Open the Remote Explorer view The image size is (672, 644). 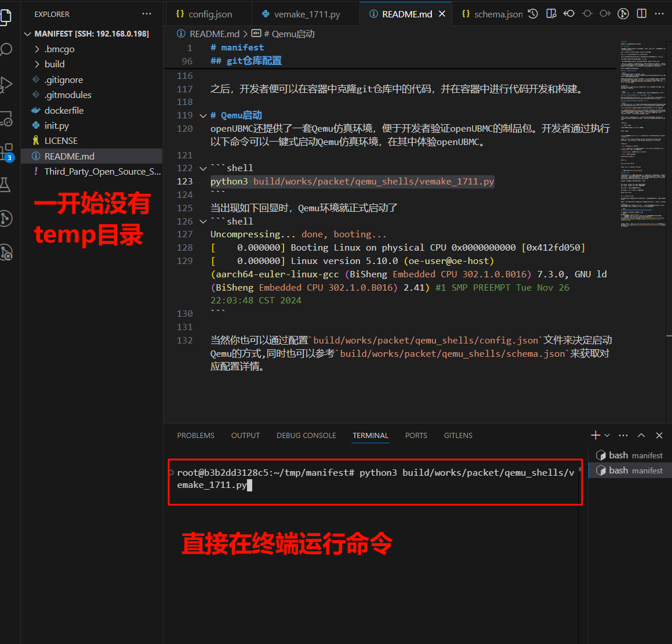6,119
